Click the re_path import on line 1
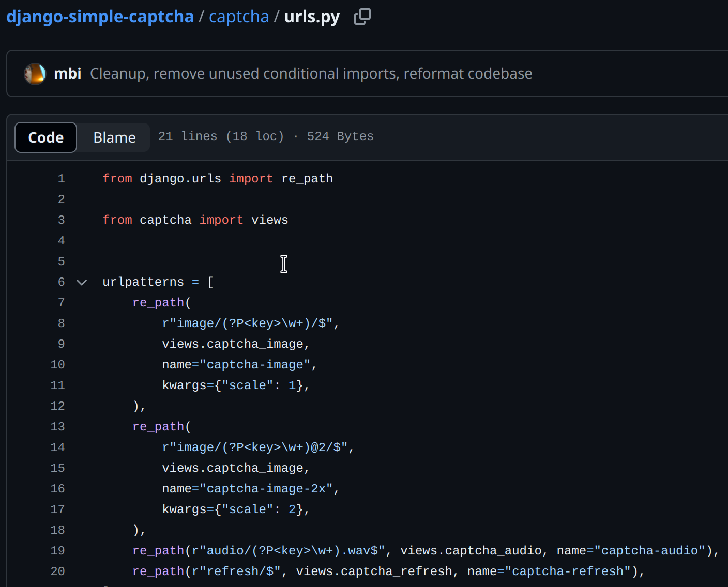The image size is (728, 587). (307, 179)
